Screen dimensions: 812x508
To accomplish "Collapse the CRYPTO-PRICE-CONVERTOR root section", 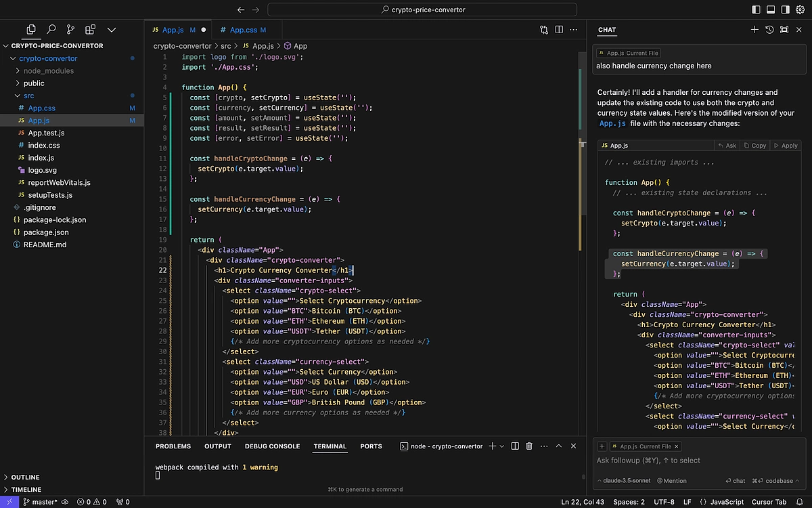I will tap(58, 46).
